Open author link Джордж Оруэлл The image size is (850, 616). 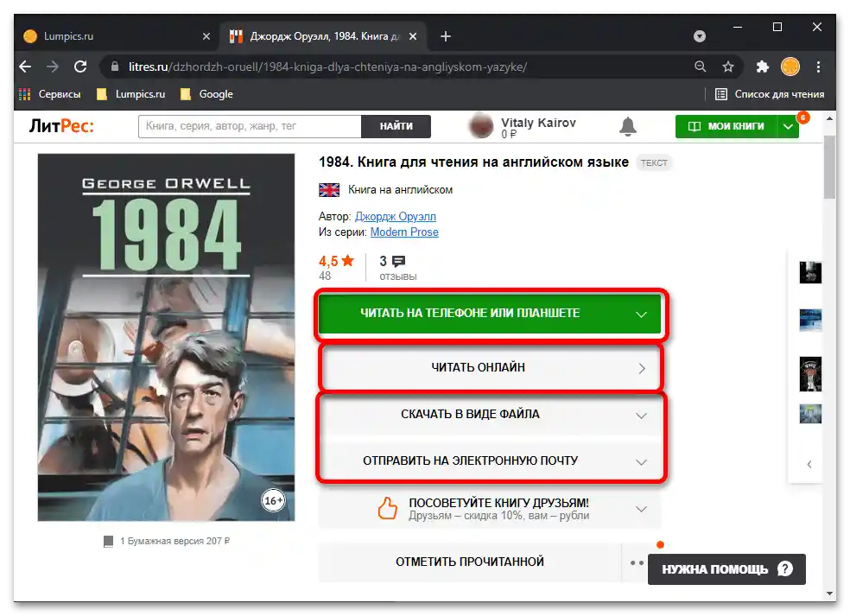pyautogui.click(x=395, y=216)
